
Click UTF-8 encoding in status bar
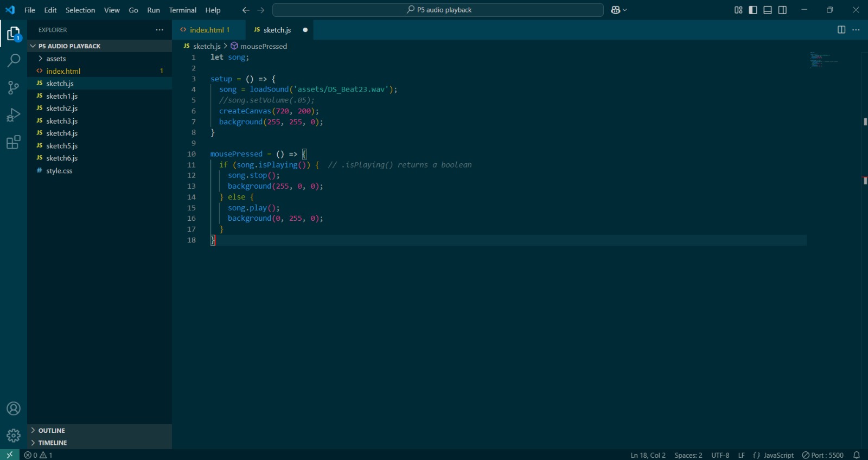pos(720,455)
